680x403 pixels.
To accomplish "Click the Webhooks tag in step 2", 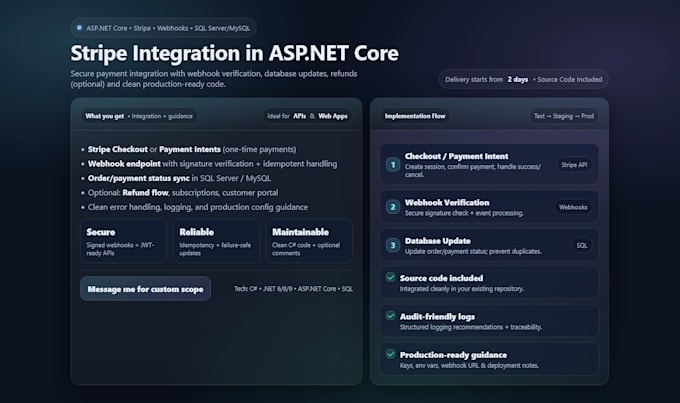I will 573,207.
